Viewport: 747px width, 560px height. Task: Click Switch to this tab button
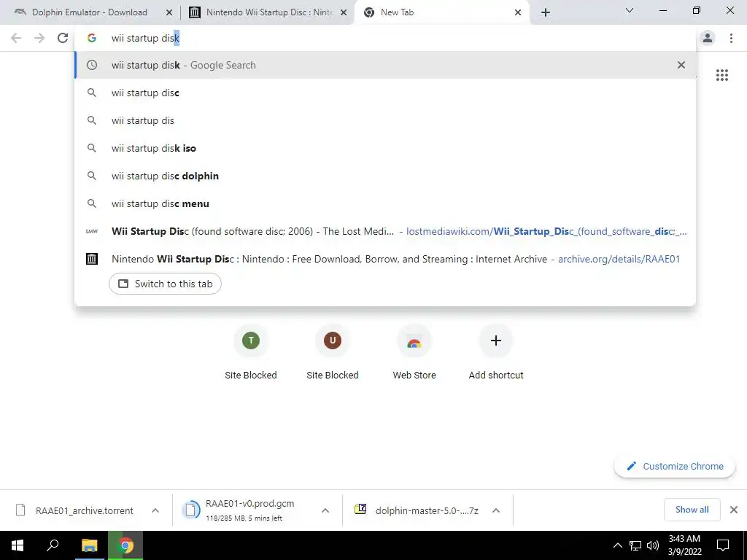click(x=165, y=284)
